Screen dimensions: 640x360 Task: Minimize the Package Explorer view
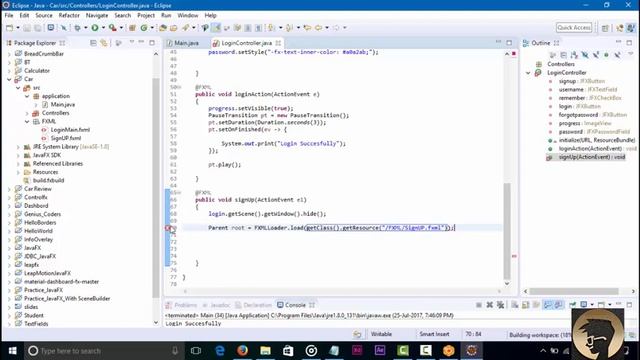pos(141,42)
